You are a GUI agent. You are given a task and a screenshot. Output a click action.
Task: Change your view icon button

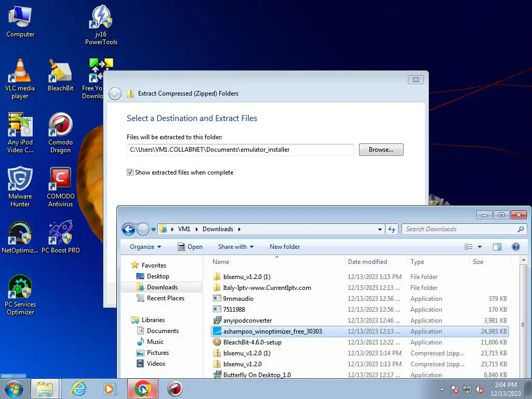coord(469,247)
